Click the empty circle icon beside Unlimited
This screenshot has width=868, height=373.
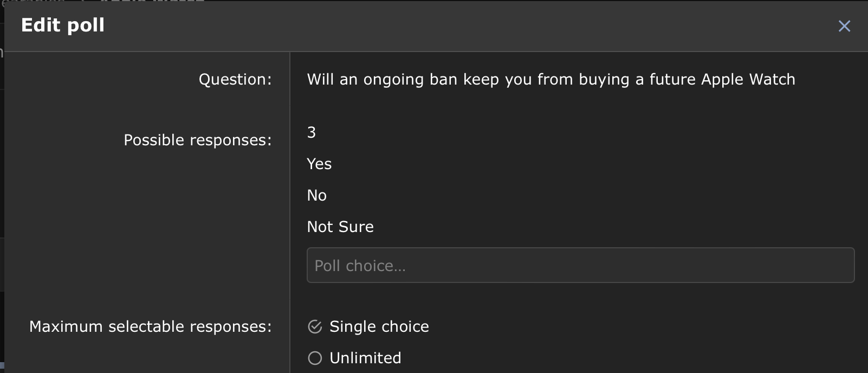click(x=315, y=358)
